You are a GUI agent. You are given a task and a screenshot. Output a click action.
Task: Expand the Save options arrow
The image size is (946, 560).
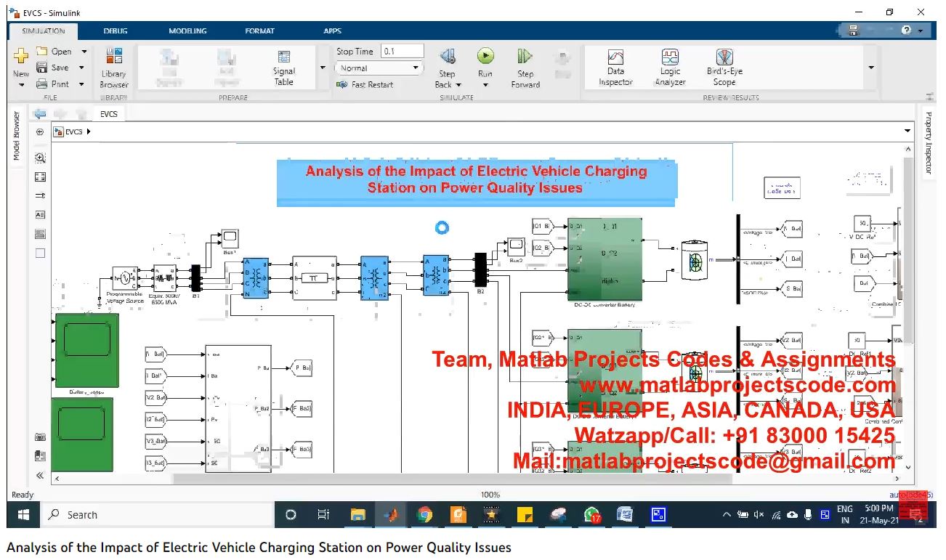coord(81,68)
